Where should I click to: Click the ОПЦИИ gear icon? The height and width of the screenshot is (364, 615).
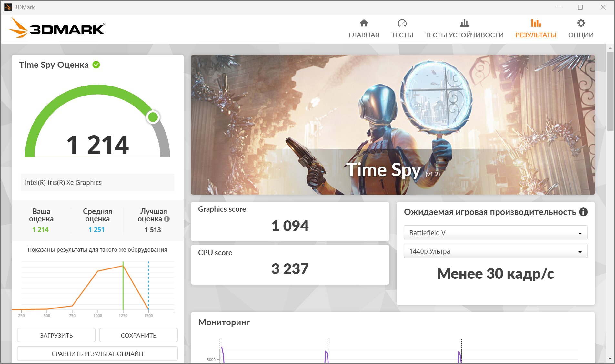tap(581, 23)
